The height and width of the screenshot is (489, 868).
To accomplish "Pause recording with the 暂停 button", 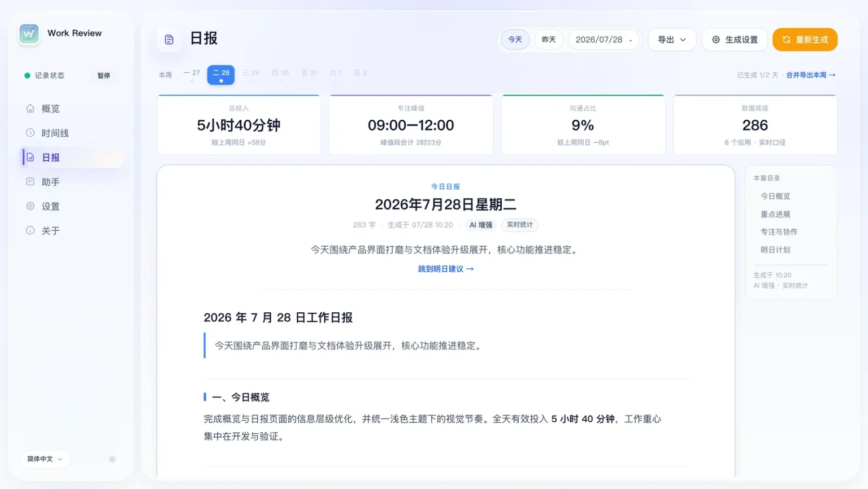I will 104,76.
